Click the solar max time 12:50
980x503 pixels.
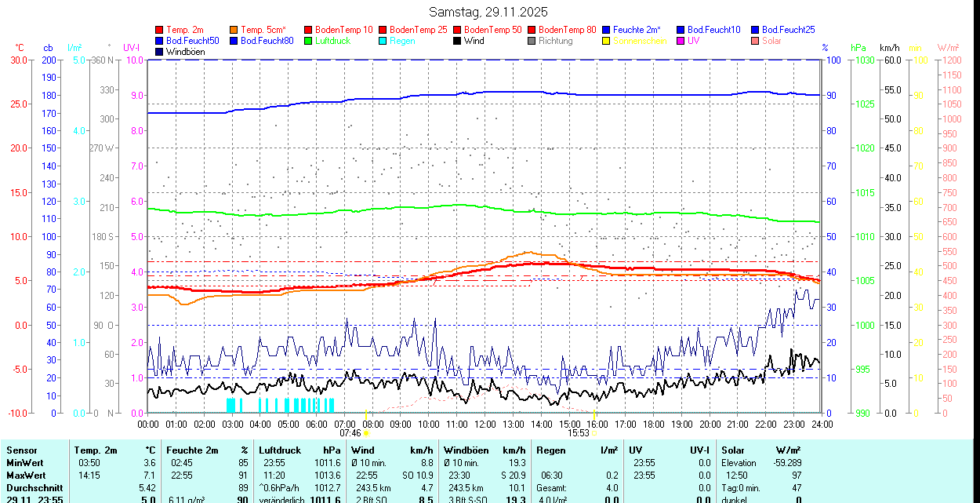[737, 476]
